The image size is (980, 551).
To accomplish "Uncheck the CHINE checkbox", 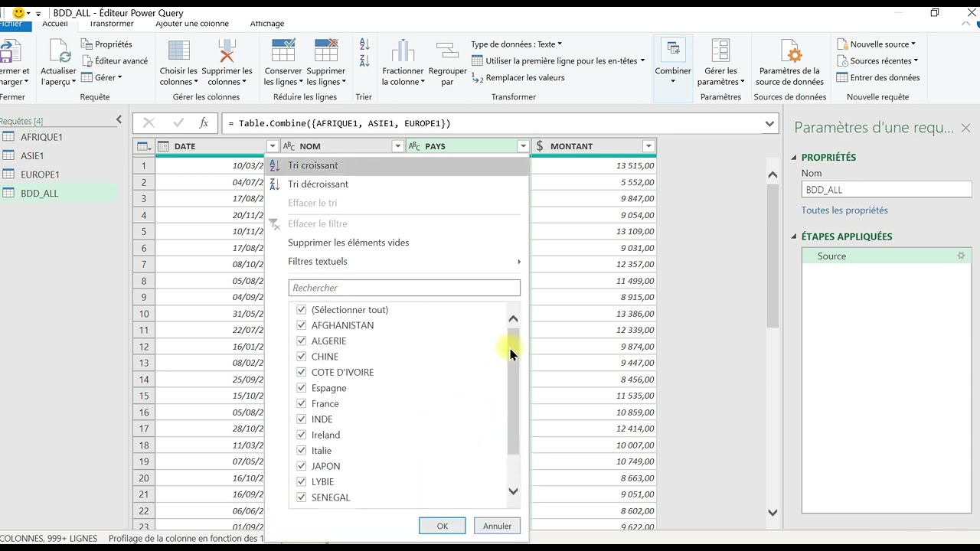I will [302, 357].
